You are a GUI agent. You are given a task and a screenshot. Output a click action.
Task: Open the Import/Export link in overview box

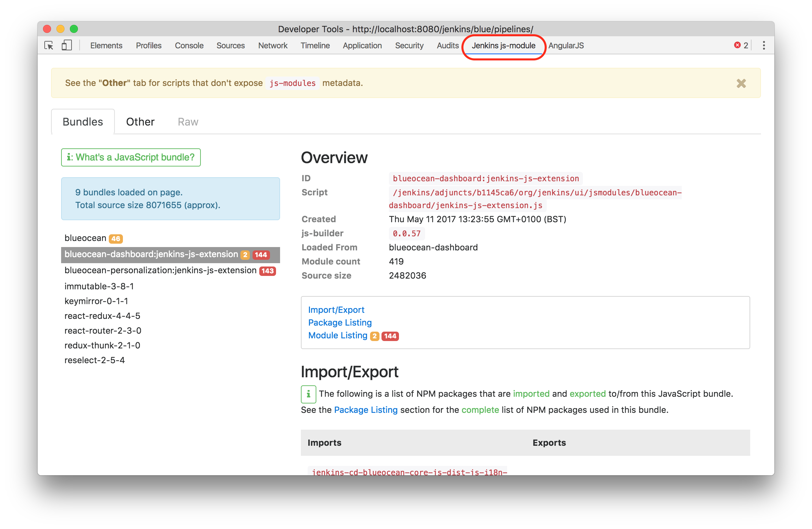point(336,310)
